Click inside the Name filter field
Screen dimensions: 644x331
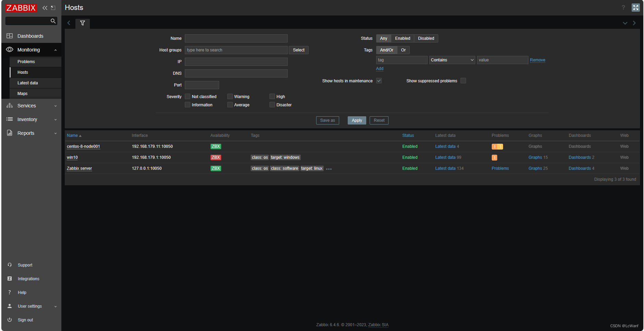coord(236,38)
